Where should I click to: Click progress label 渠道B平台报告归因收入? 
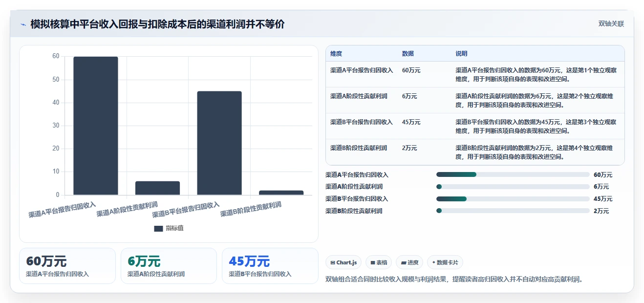357,199
